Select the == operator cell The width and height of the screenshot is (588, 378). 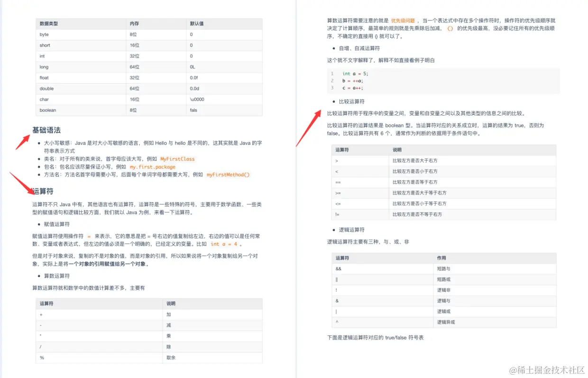click(x=360, y=182)
